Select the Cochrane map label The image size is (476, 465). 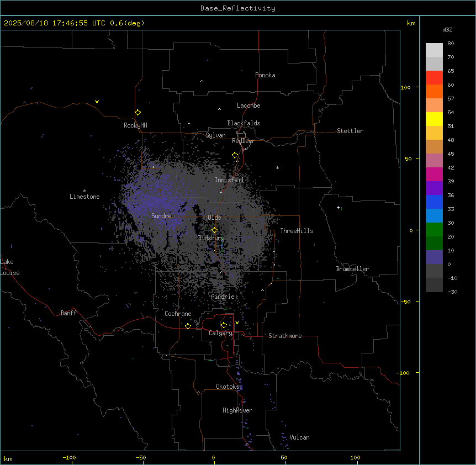point(178,314)
